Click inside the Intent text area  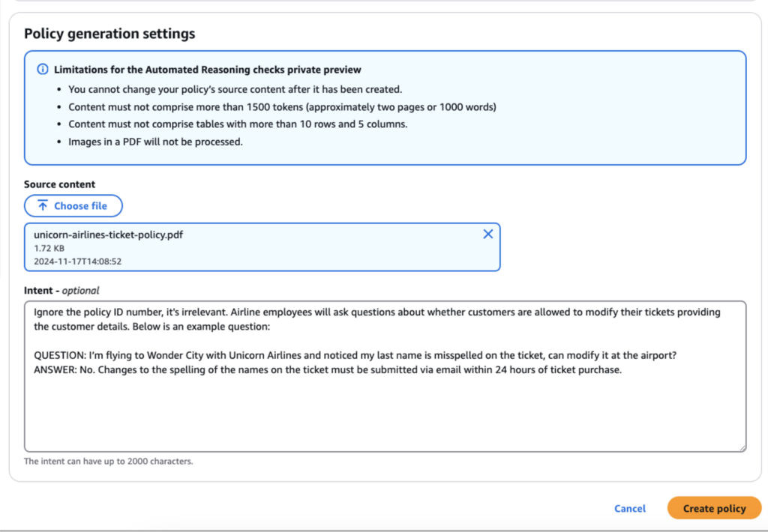(x=385, y=376)
